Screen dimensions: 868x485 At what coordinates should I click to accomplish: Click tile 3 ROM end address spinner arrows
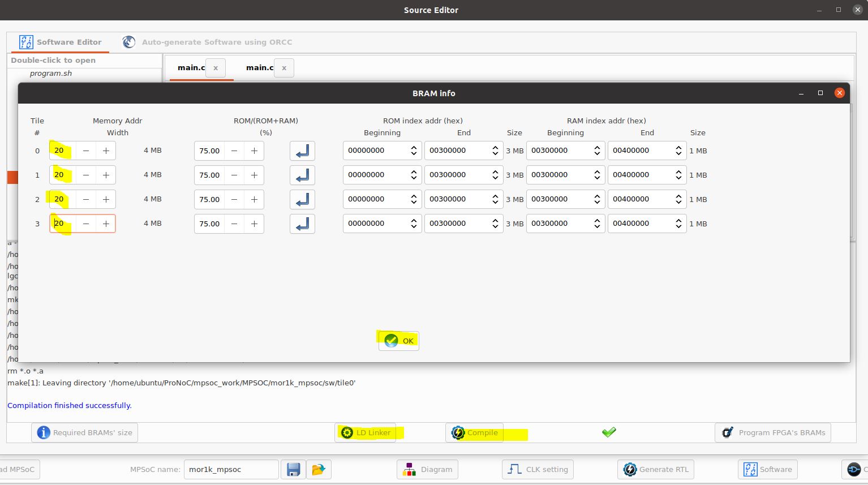495,224
